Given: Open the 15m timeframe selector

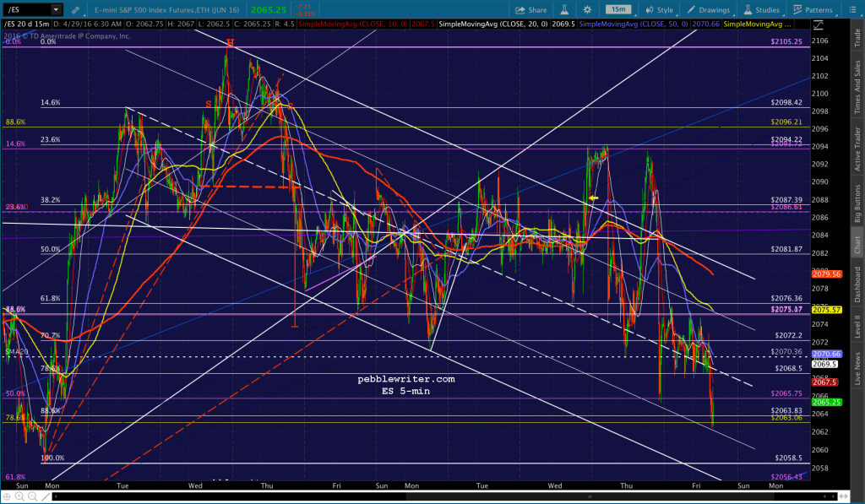Looking at the screenshot, I should 619,9.
